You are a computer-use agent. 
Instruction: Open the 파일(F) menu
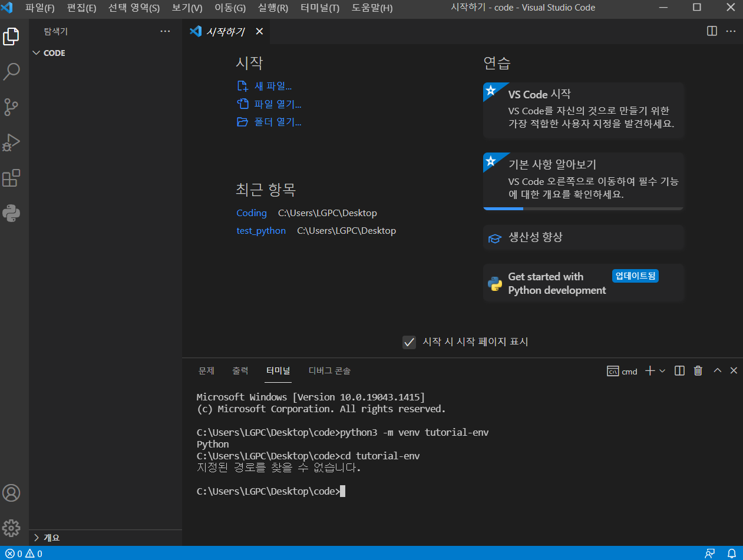[39, 8]
